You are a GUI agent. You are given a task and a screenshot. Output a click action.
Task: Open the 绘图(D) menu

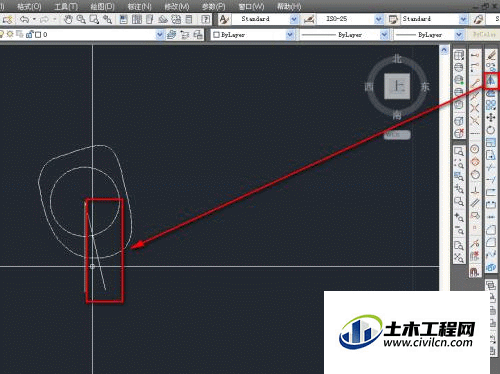point(102,6)
